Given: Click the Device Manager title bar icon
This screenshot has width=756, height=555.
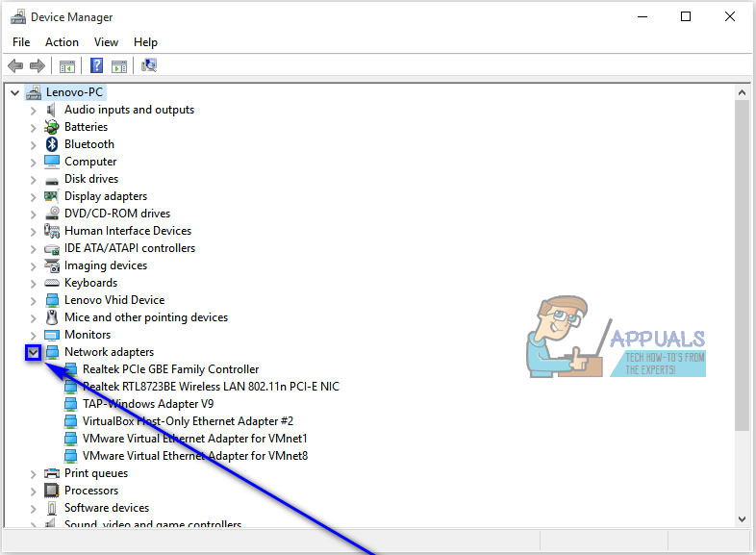Looking at the screenshot, I should (x=18, y=17).
